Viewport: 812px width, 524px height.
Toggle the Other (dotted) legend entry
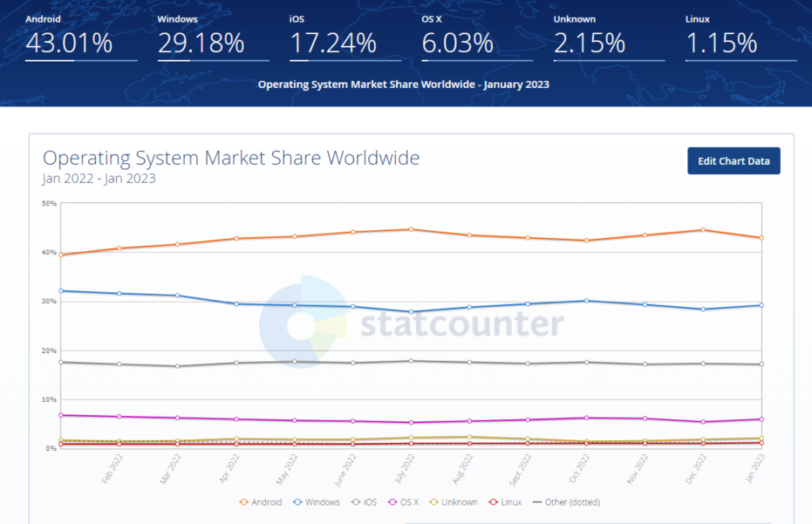(566, 502)
